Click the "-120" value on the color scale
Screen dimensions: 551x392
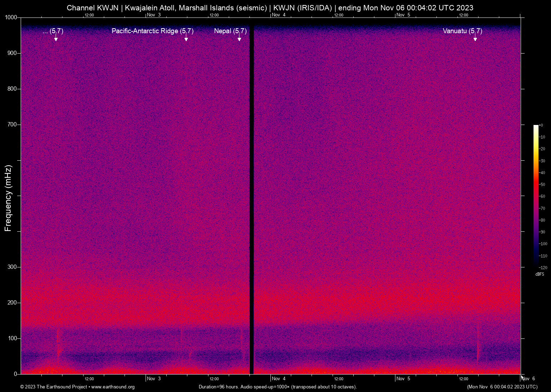543,268
